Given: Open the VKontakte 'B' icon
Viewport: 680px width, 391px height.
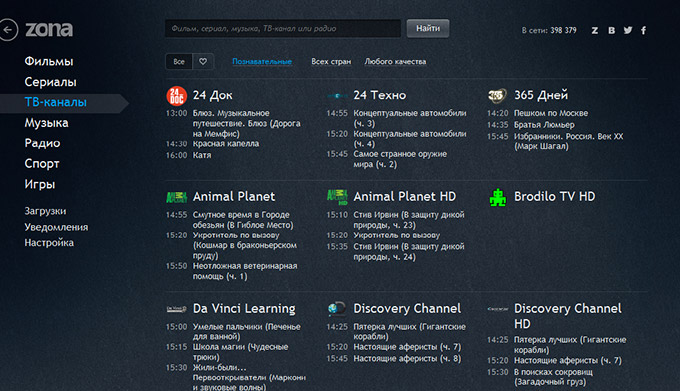Looking at the screenshot, I should [611, 30].
